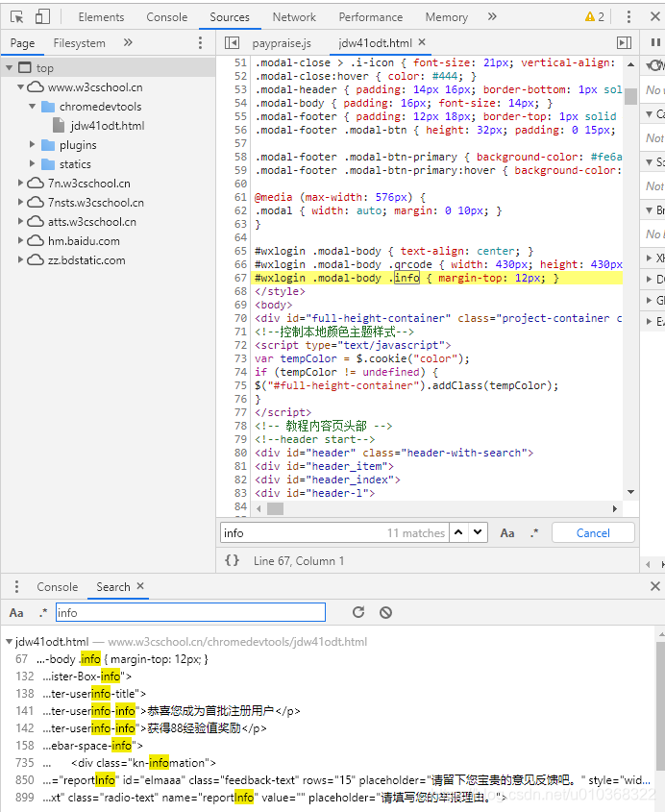Pretty print the source with braces icon
Screen dimensions: 665x812
pyautogui.click(x=232, y=561)
